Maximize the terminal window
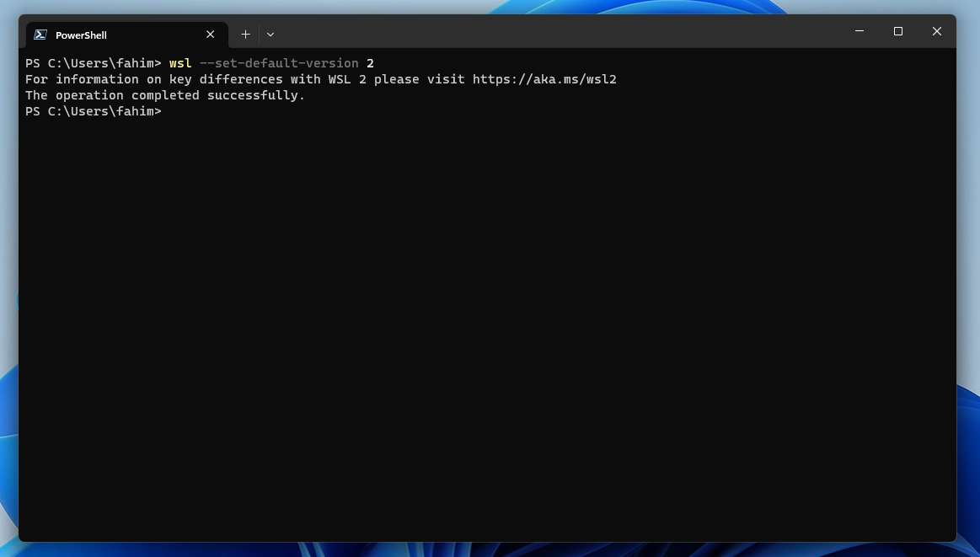Viewport: 980px width, 557px height. click(898, 31)
